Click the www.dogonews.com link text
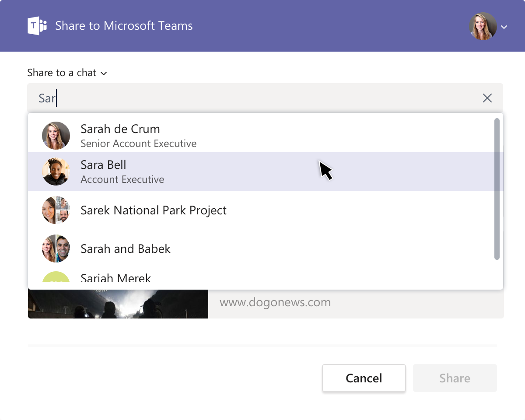Screen dimensions: 525x420 (x=275, y=302)
